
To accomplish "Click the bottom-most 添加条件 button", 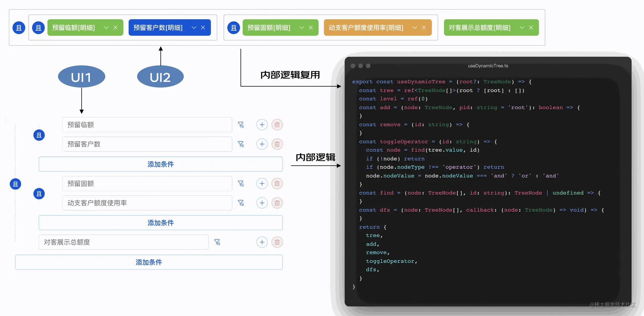I will 149,262.
